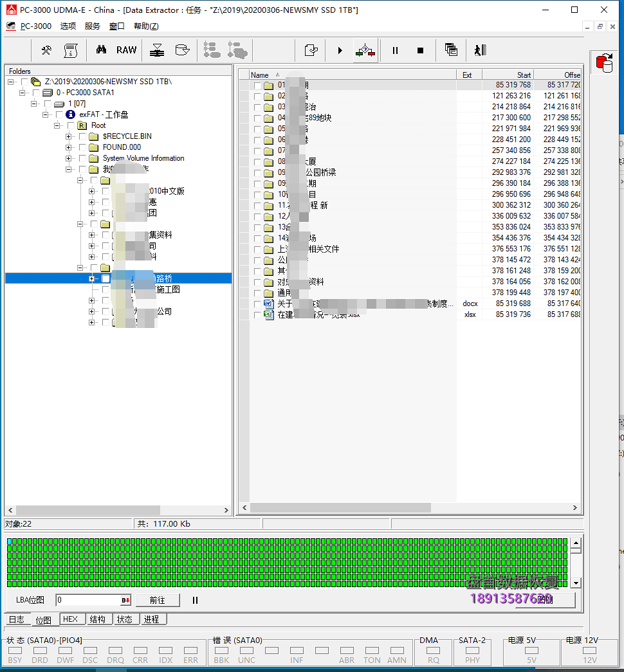Collapse the Root tree node

pos(57,125)
